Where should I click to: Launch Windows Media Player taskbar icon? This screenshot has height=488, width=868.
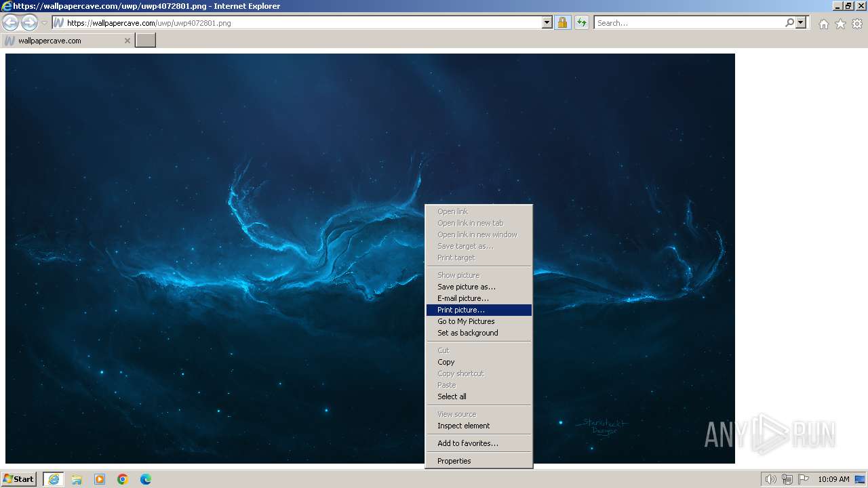click(x=100, y=479)
